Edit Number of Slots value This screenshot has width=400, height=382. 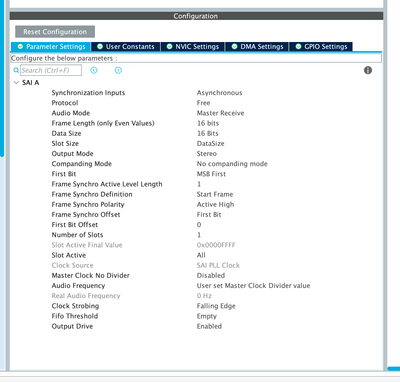click(x=199, y=235)
